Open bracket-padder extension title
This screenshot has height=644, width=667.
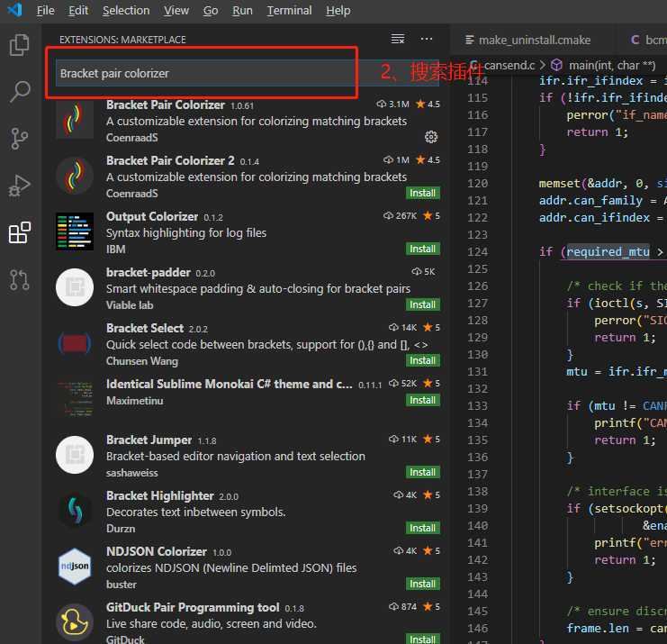(148, 272)
